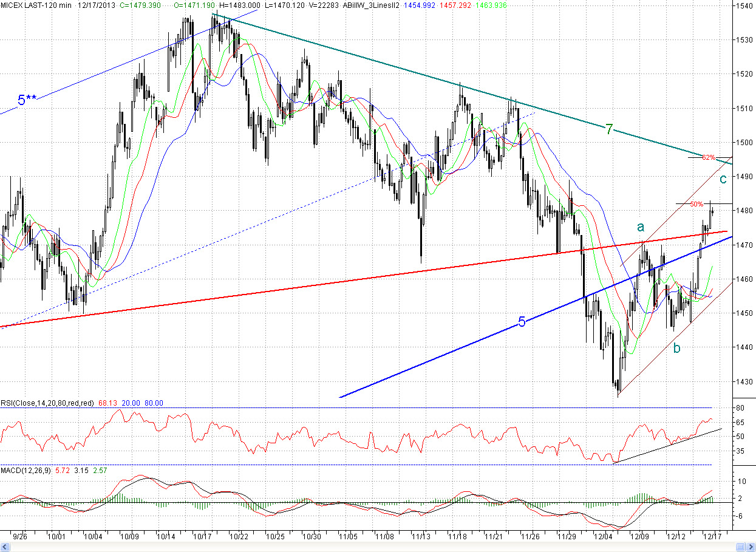Click the 10/30 date axis label
Image resolution: width=756 pixels, height=552 pixels.
312,537
